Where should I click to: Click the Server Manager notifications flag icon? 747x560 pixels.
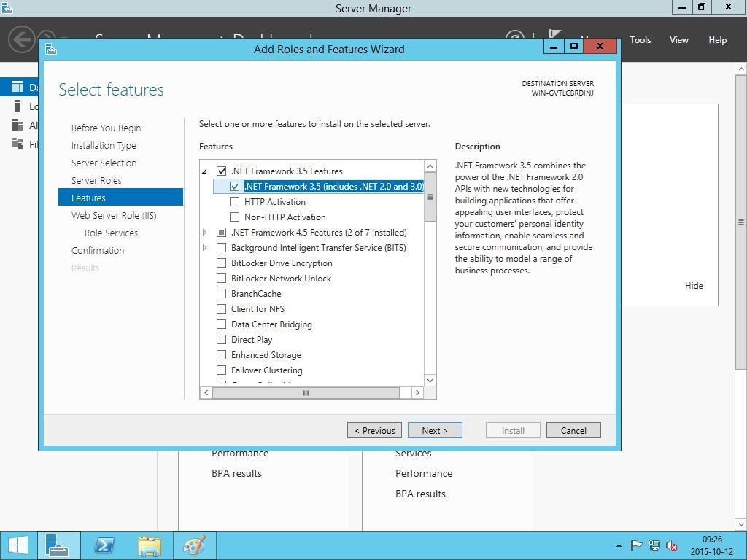[x=554, y=34]
